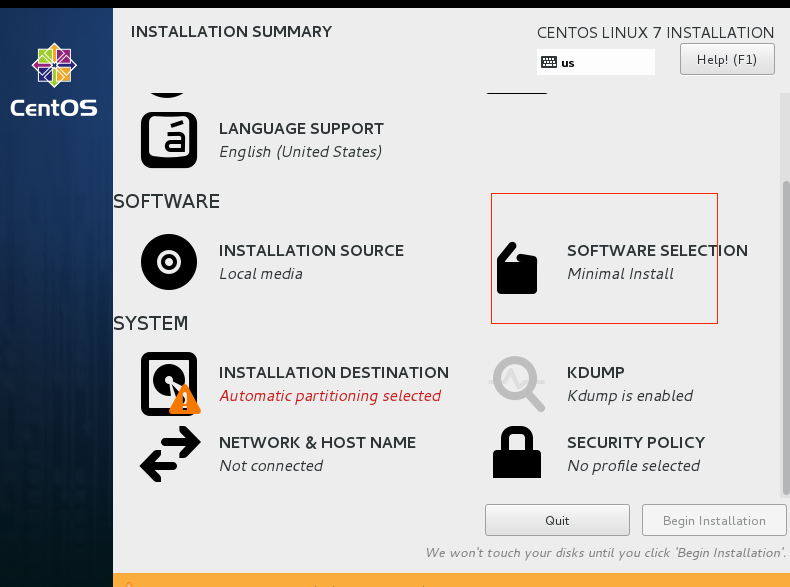Open LANGUAGE SUPPORT heading
This screenshot has width=790, height=587.
point(301,128)
